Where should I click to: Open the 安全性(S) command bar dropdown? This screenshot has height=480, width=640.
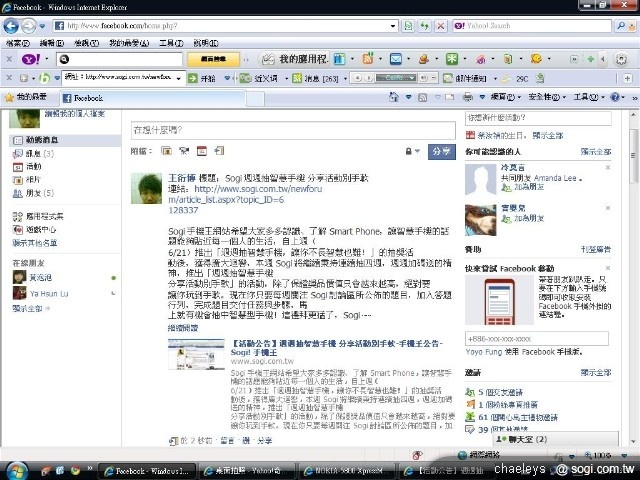pos(547,97)
